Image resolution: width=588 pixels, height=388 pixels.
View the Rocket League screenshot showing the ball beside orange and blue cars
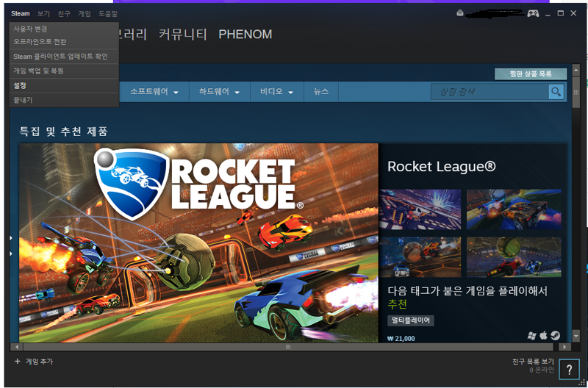point(420,256)
